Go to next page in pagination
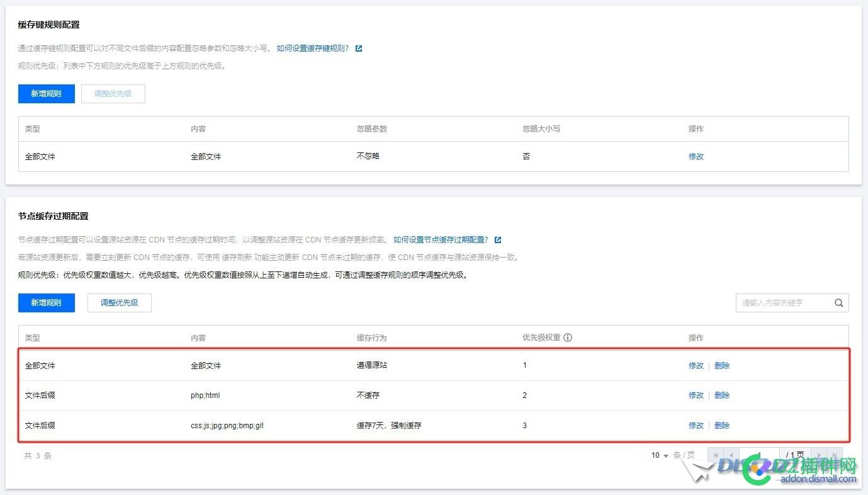The width and height of the screenshot is (868, 495). coord(819,455)
